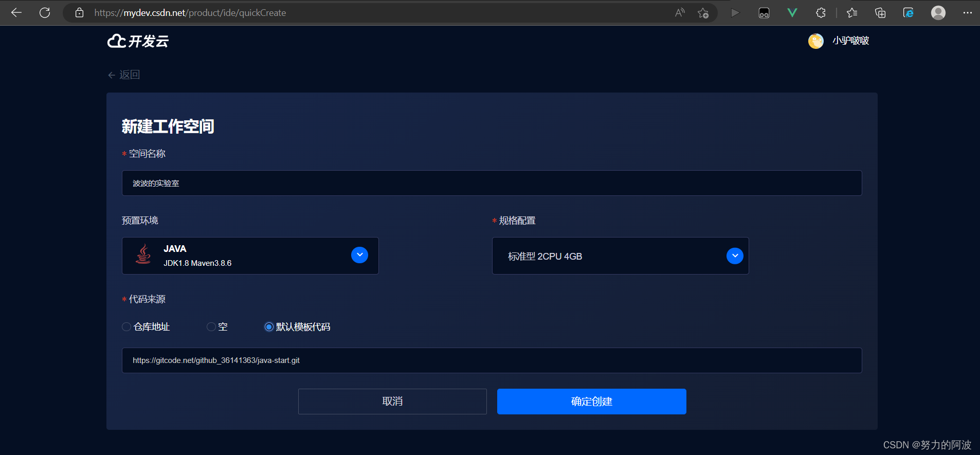This screenshot has height=455, width=980.
Task: Click the repository URL input field
Action: [x=492, y=360]
